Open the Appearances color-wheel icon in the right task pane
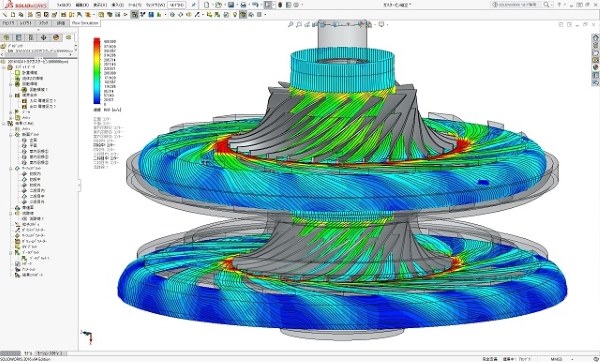This screenshot has width=600, height=362. click(595, 67)
